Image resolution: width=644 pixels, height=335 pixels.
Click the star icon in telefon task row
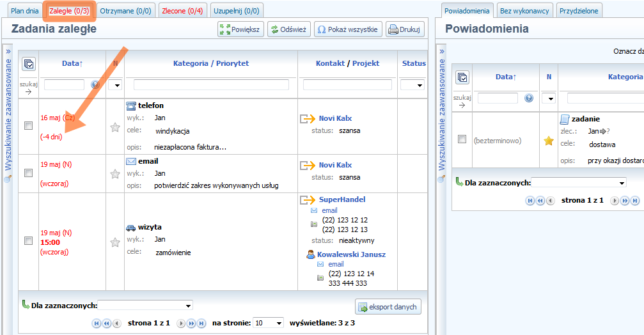pos(115,127)
